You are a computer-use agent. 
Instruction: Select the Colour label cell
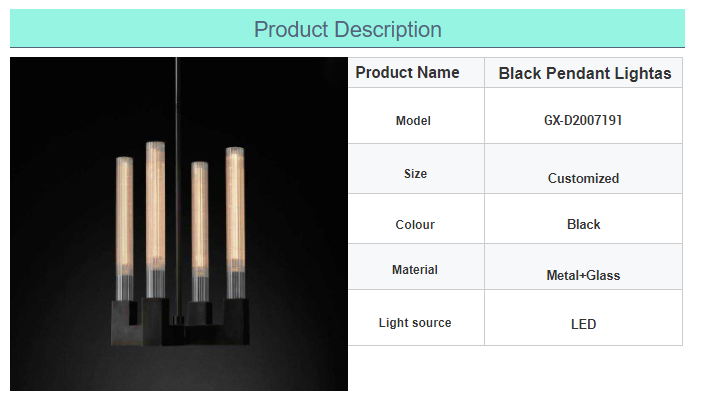[x=416, y=219]
